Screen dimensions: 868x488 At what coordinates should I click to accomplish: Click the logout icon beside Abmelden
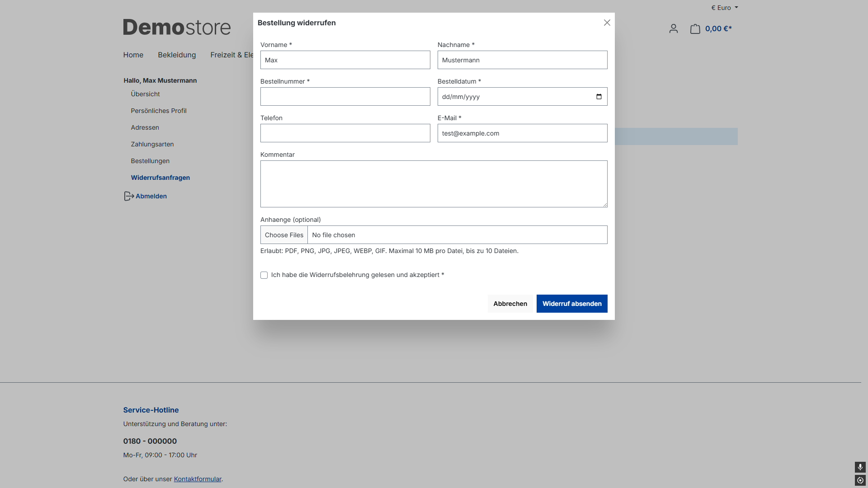[129, 196]
